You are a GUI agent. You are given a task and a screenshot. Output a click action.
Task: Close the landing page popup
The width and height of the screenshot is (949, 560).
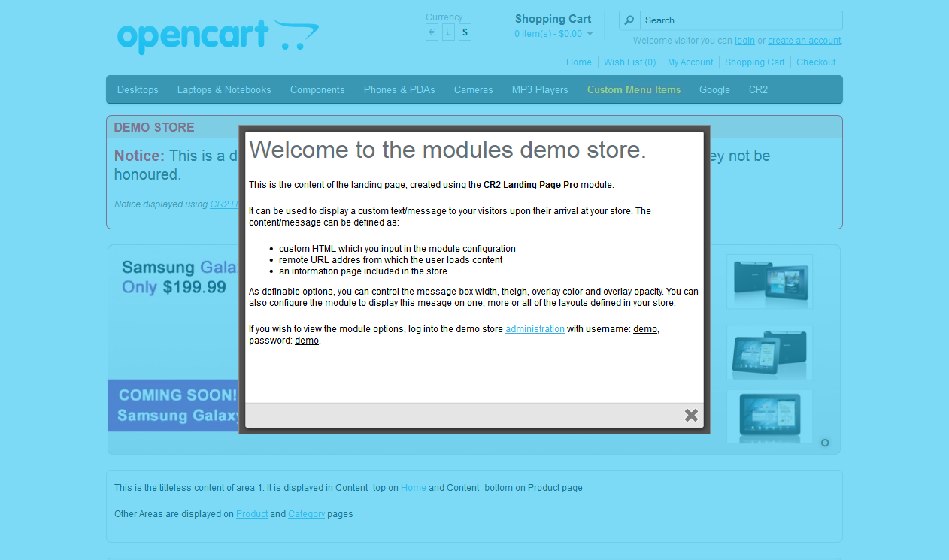[691, 415]
